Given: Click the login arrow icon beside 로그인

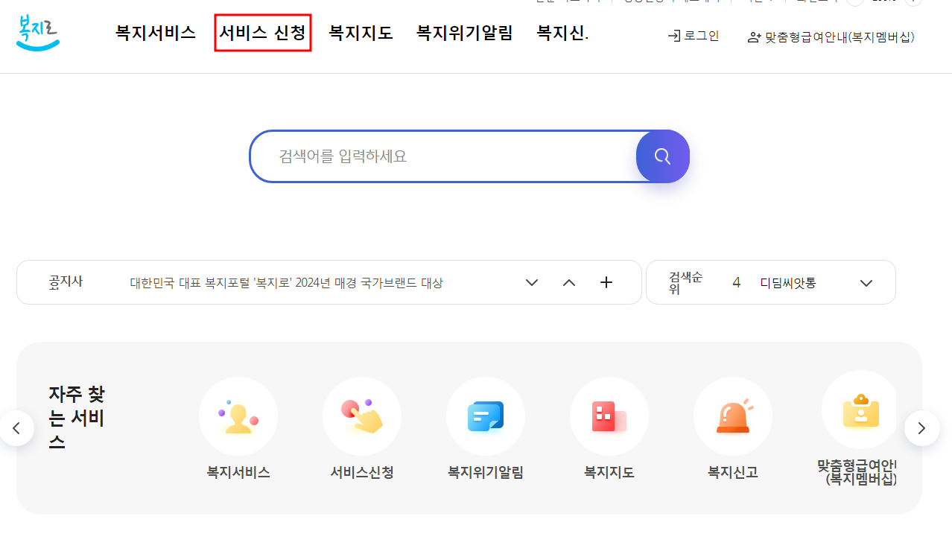Looking at the screenshot, I should pyautogui.click(x=674, y=34).
